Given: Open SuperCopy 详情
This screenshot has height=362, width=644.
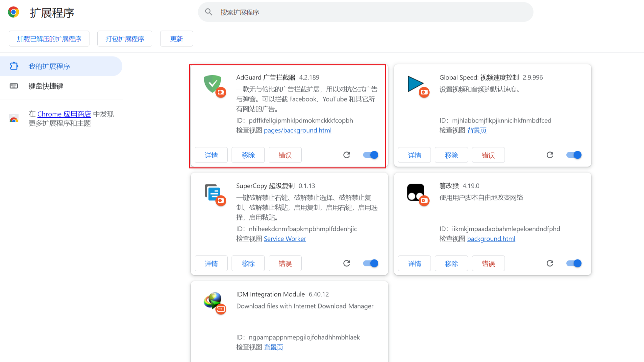Looking at the screenshot, I should [x=211, y=263].
